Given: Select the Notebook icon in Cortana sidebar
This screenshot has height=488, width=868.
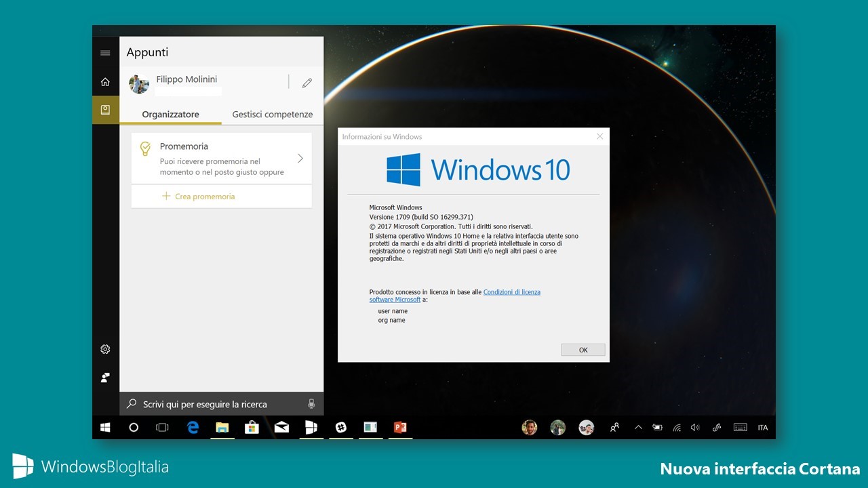Looking at the screenshot, I should pyautogui.click(x=105, y=110).
